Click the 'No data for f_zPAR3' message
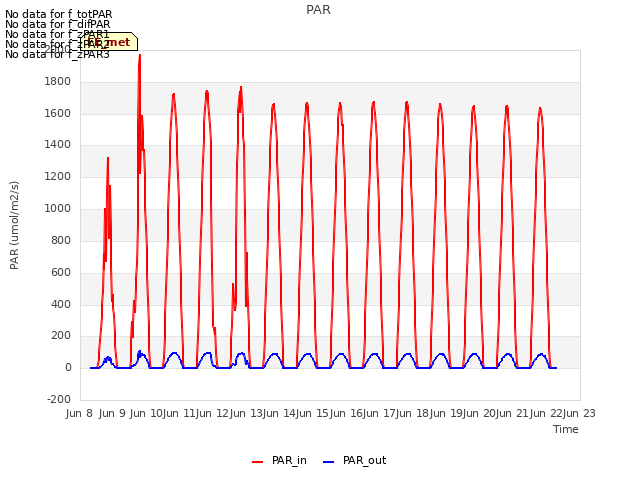640x480 pixels. [x=57, y=54]
